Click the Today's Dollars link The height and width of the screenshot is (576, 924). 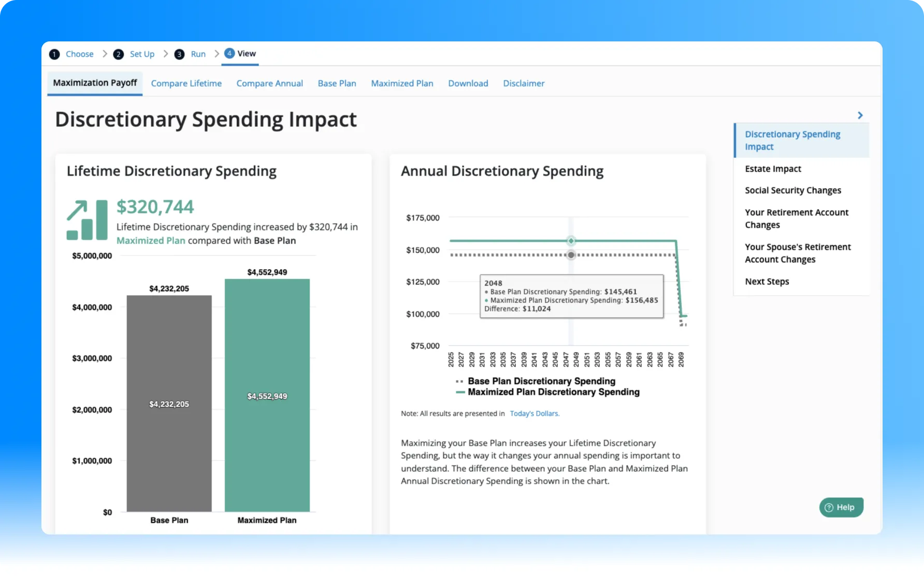coord(535,413)
